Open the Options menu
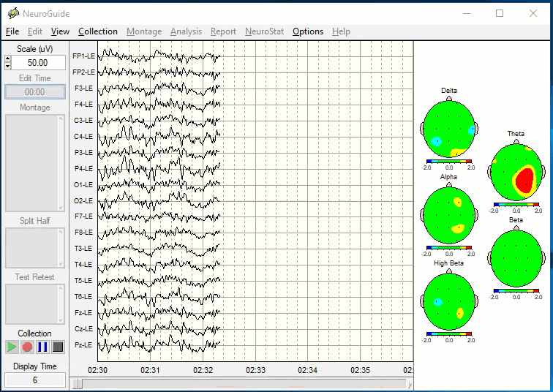The height and width of the screenshot is (392, 553). (x=308, y=31)
